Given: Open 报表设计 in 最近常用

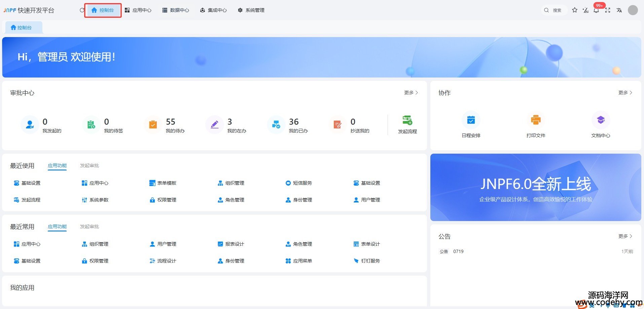Looking at the screenshot, I should 231,244.
